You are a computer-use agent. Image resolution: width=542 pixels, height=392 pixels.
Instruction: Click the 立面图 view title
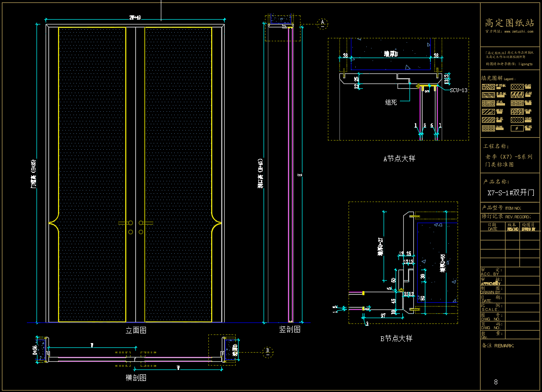[136, 330]
